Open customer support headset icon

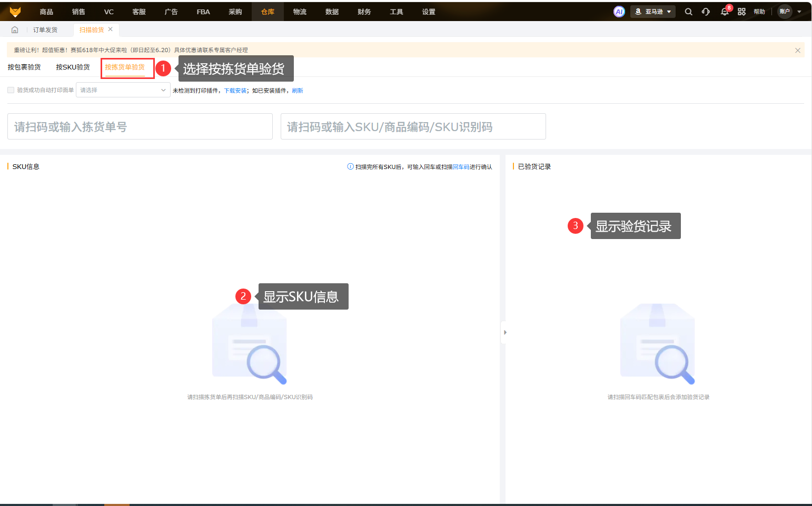pyautogui.click(x=706, y=12)
